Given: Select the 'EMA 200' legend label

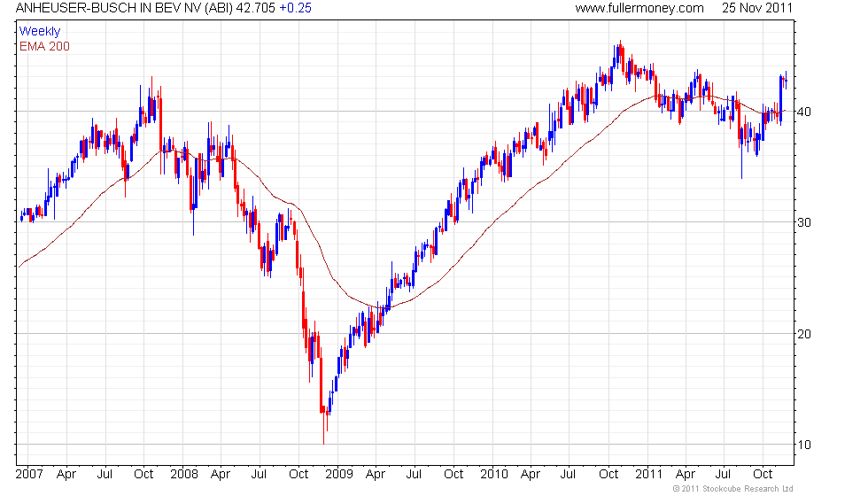Looking at the screenshot, I should point(45,46).
